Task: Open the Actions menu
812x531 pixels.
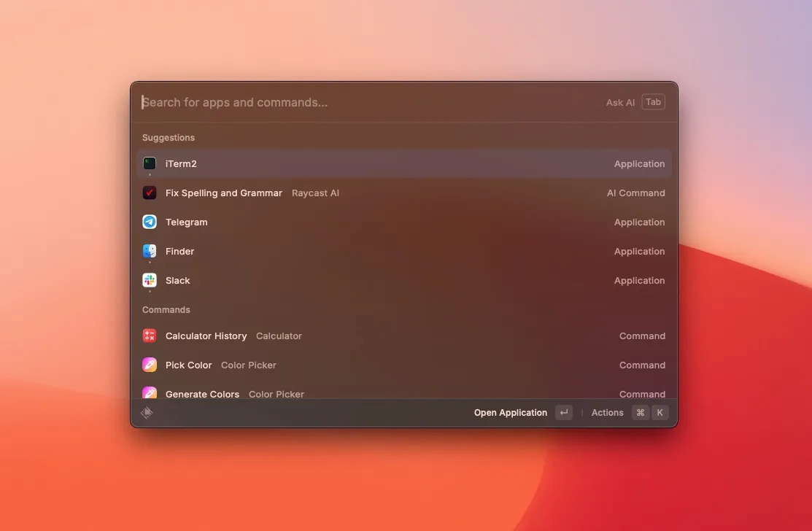Action: coord(607,412)
